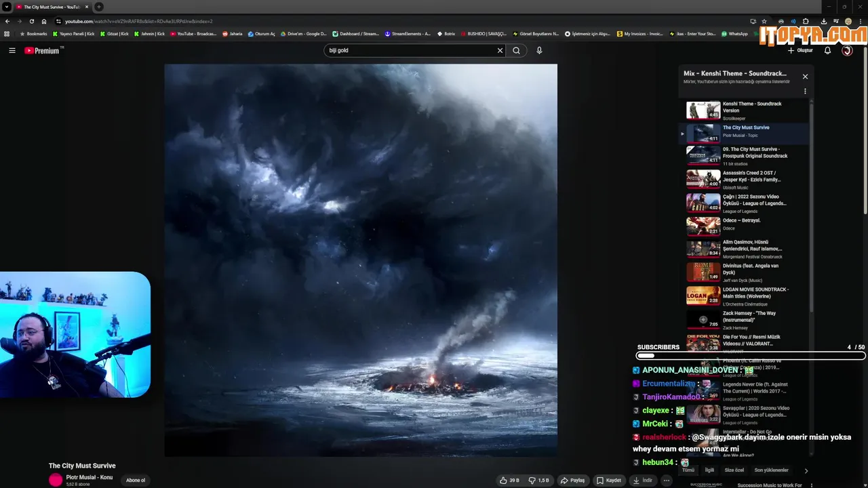This screenshot has width=868, height=488.
Task: Open the Drive'ım - Google Drive bookmark
Action: coord(303,33)
